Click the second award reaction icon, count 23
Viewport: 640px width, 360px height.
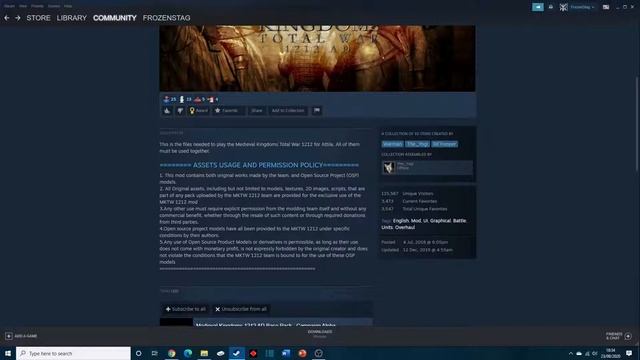[182, 99]
